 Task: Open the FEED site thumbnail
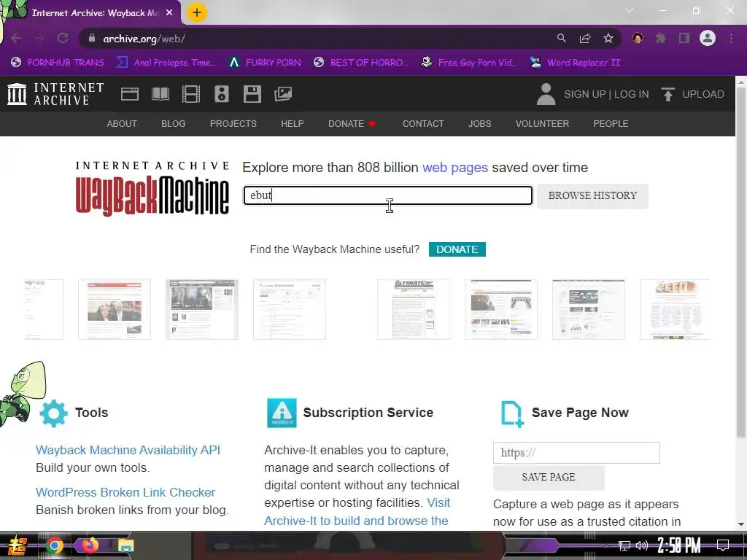675,309
